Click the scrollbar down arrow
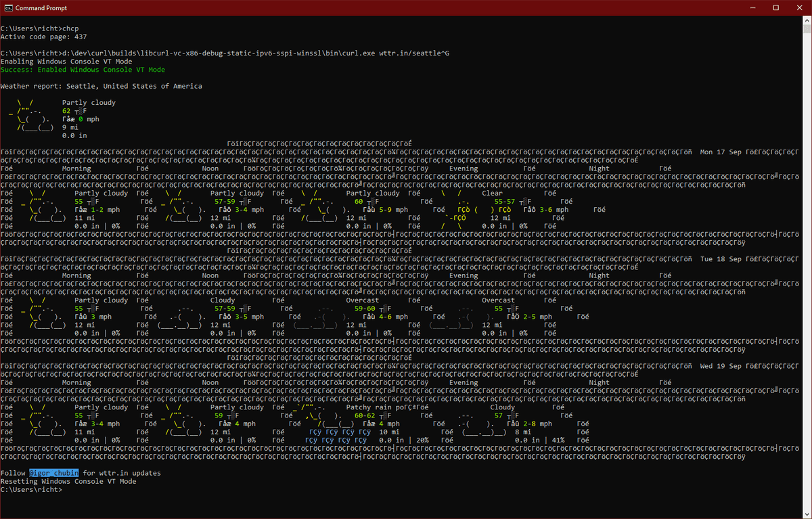This screenshot has width=812, height=519. click(806, 513)
